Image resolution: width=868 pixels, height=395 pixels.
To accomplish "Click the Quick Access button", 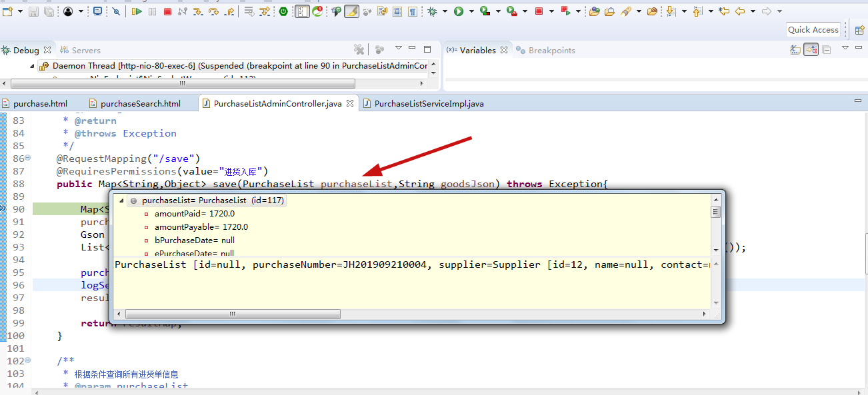I will [x=813, y=29].
